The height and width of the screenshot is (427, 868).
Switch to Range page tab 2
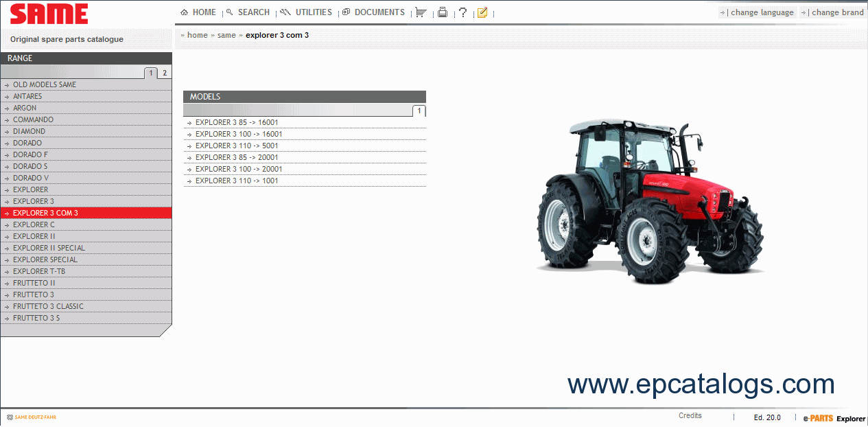coord(165,73)
